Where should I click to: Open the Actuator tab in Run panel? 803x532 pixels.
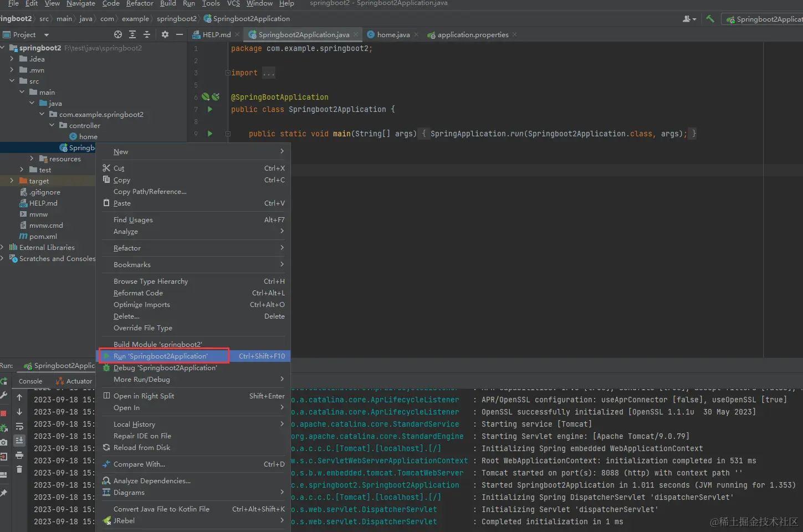point(79,381)
